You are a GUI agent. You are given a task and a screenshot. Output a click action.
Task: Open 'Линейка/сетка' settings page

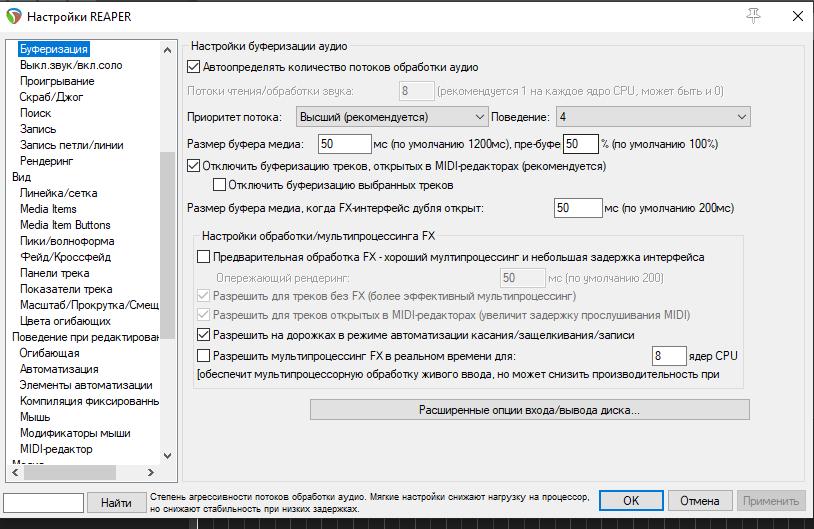click(x=59, y=193)
